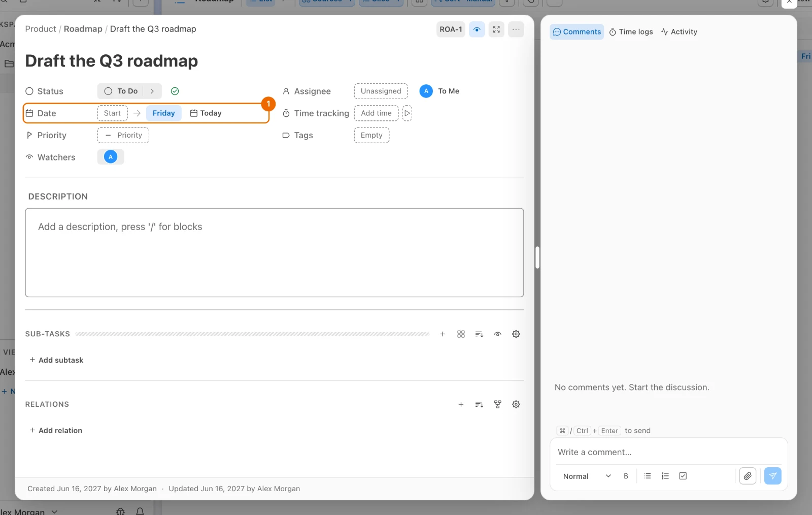Open the Empty tags selector
This screenshot has width=812, height=515.
pyautogui.click(x=371, y=135)
